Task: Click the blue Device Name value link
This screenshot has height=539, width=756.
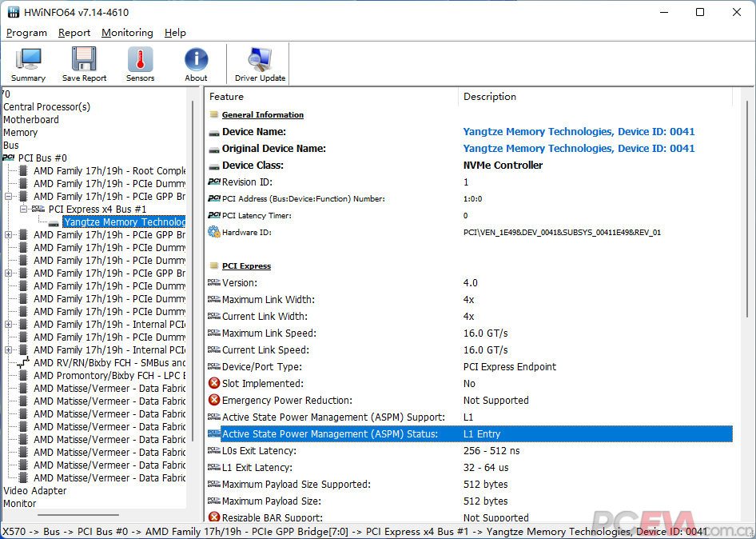Action: pyautogui.click(x=579, y=131)
